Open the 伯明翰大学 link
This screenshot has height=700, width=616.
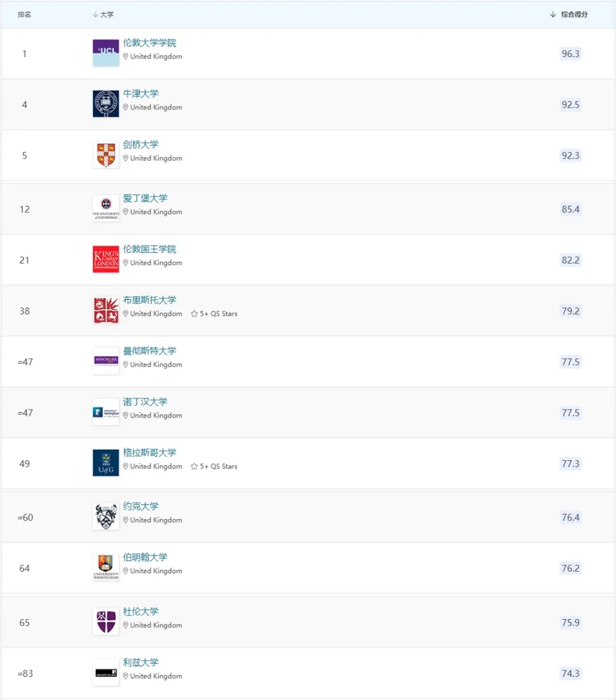(145, 557)
